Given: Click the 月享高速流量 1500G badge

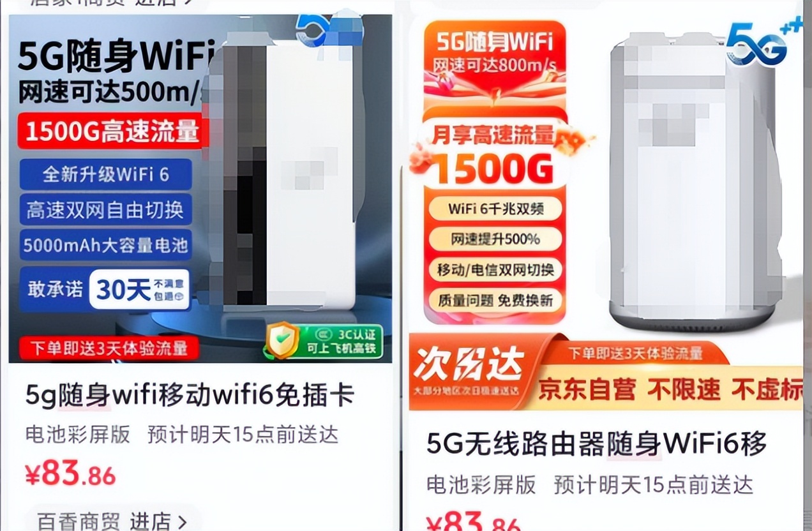Looking at the screenshot, I should coord(495,153).
